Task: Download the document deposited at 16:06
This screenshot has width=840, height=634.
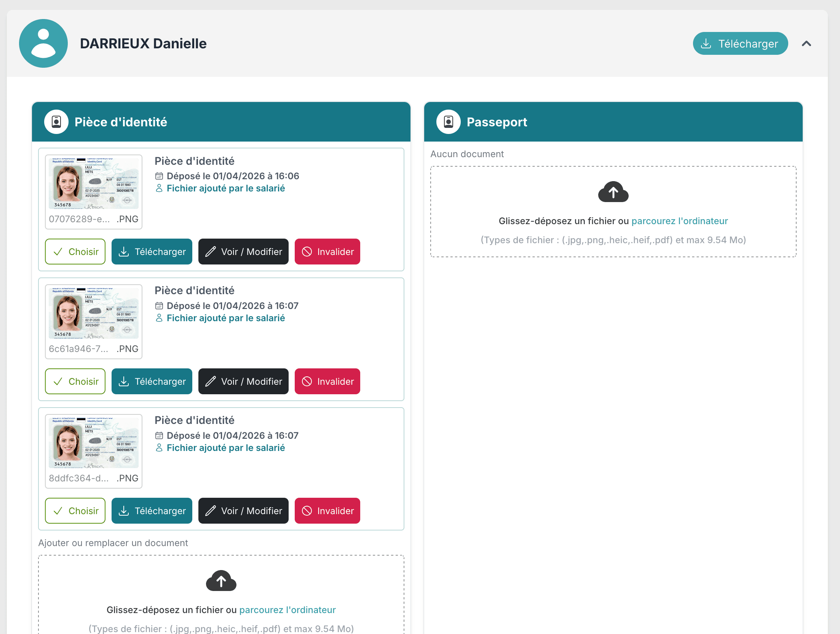Action: coord(152,252)
